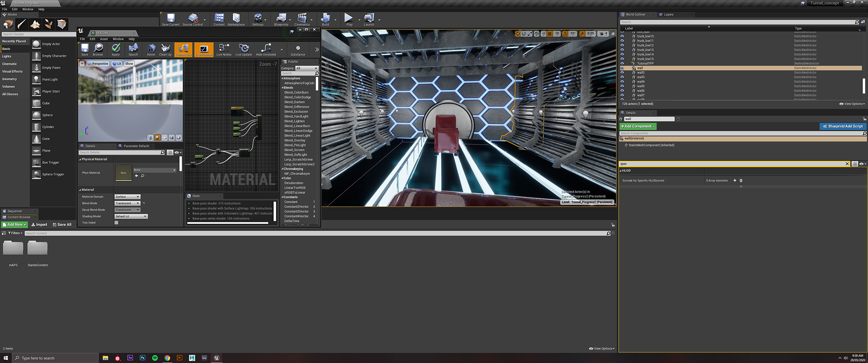Click the Build toolbar button
Image resolution: width=868 pixels, height=363 pixels.
point(325,20)
